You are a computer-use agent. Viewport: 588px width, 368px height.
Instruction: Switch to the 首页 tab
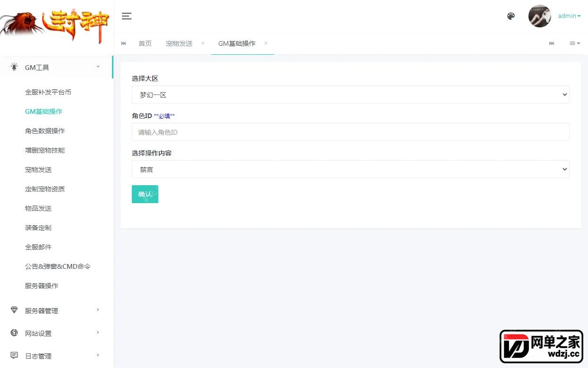145,43
